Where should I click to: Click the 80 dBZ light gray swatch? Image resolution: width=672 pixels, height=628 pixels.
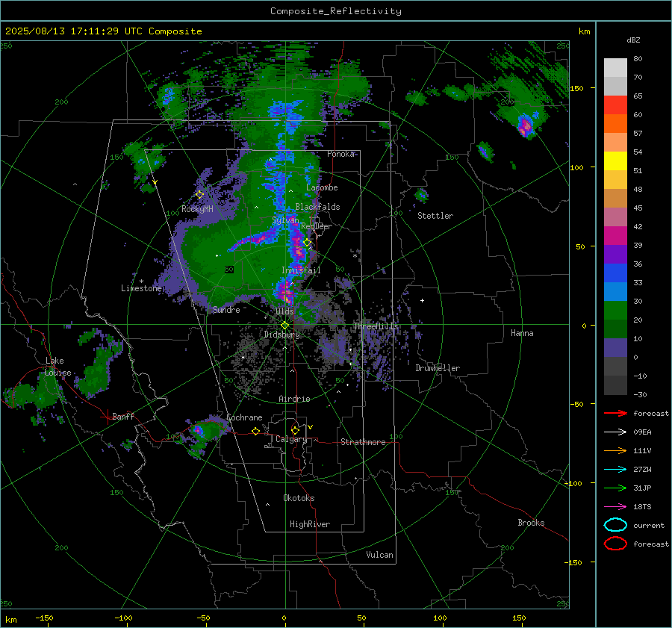click(x=615, y=67)
